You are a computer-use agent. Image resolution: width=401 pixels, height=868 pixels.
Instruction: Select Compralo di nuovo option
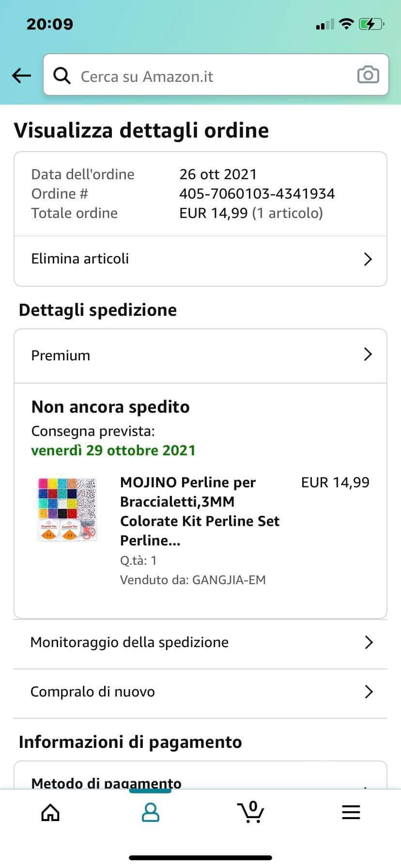click(x=93, y=692)
